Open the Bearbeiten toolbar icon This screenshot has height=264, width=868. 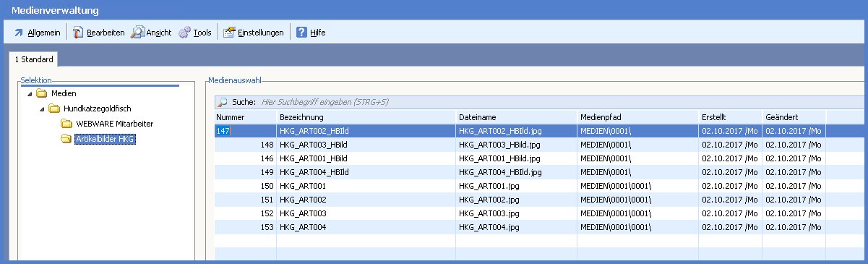79,33
